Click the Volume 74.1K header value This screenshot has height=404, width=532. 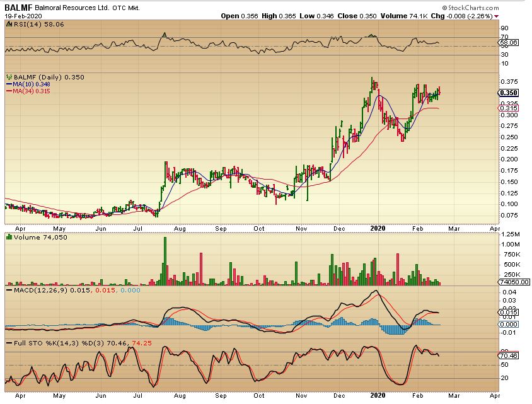pyautogui.click(x=404, y=16)
